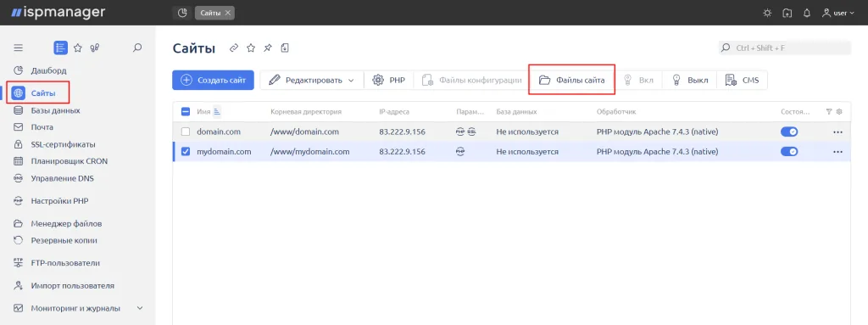868x325 pixels.
Task: Open table filter funnel icon
Action: point(829,111)
